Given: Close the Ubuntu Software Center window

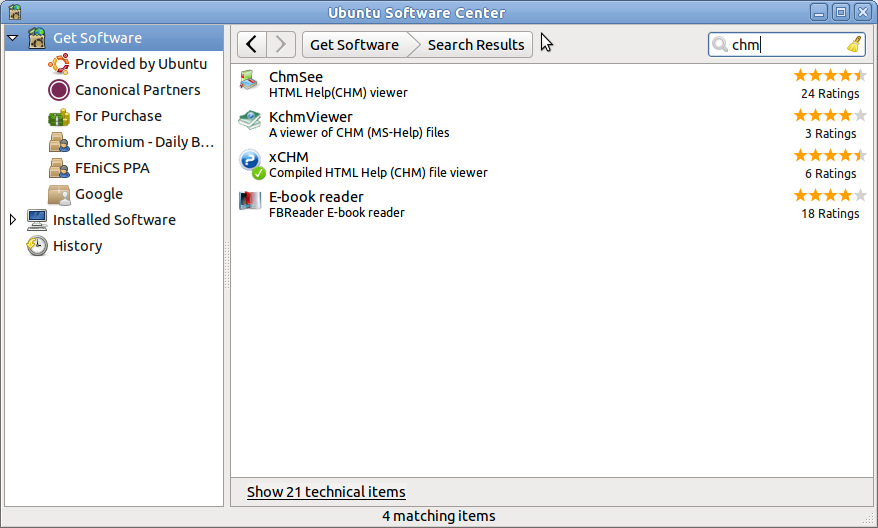Looking at the screenshot, I should click(863, 12).
